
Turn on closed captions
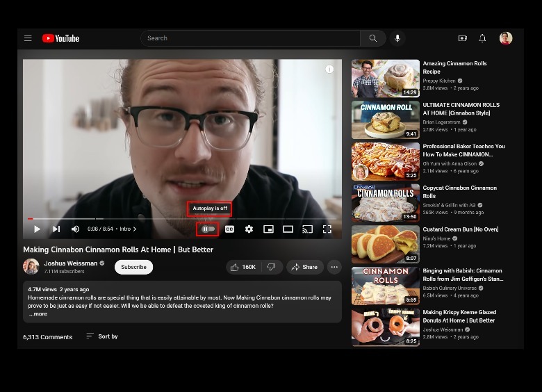pos(229,229)
